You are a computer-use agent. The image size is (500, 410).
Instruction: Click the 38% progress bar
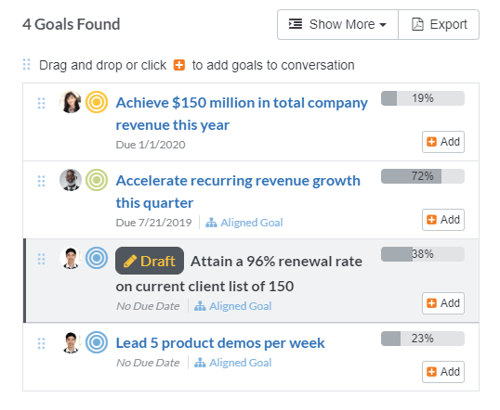(x=423, y=254)
